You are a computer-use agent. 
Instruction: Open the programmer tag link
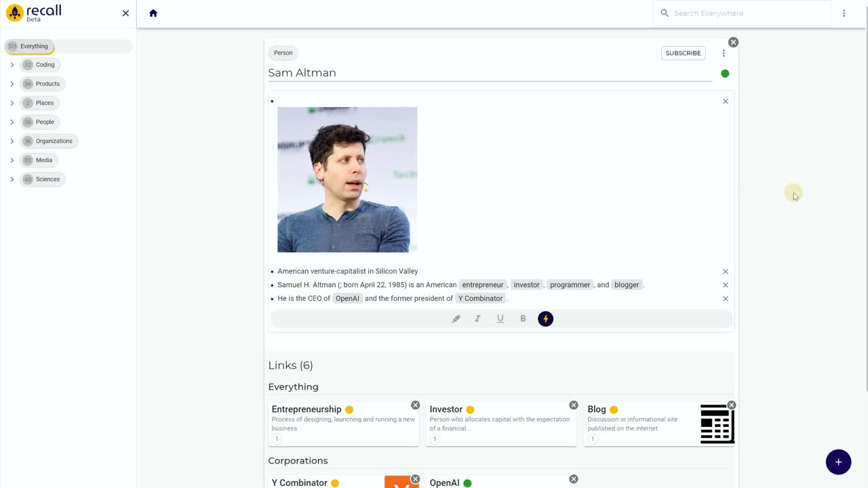pyautogui.click(x=570, y=285)
